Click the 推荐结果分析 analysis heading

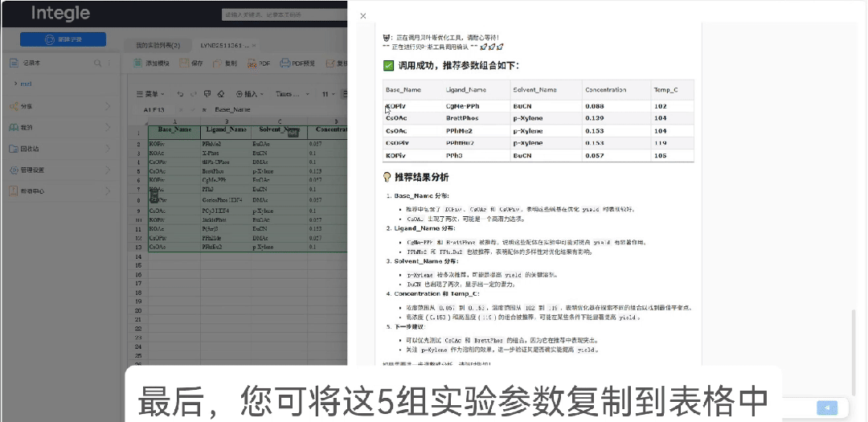point(420,177)
